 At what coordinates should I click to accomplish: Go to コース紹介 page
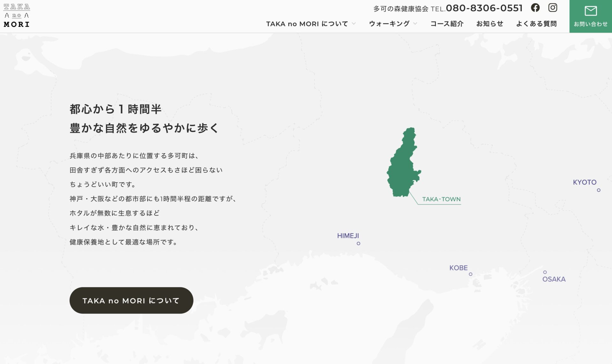click(447, 24)
